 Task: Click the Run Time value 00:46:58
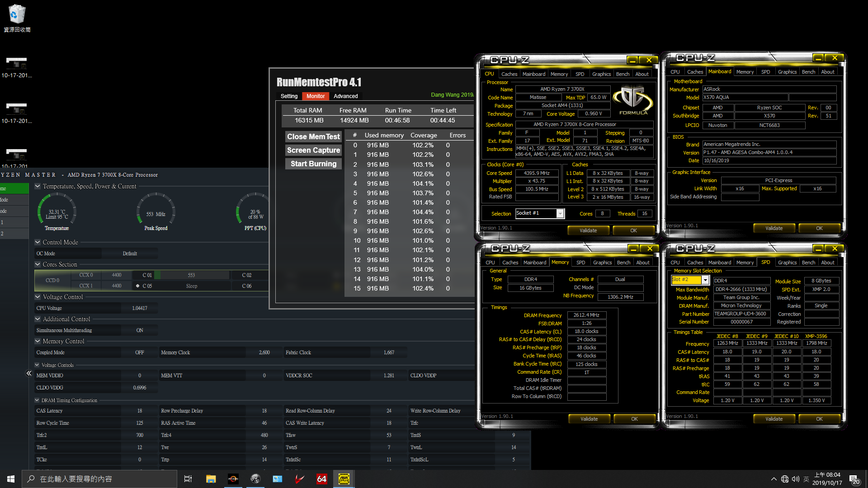point(397,120)
